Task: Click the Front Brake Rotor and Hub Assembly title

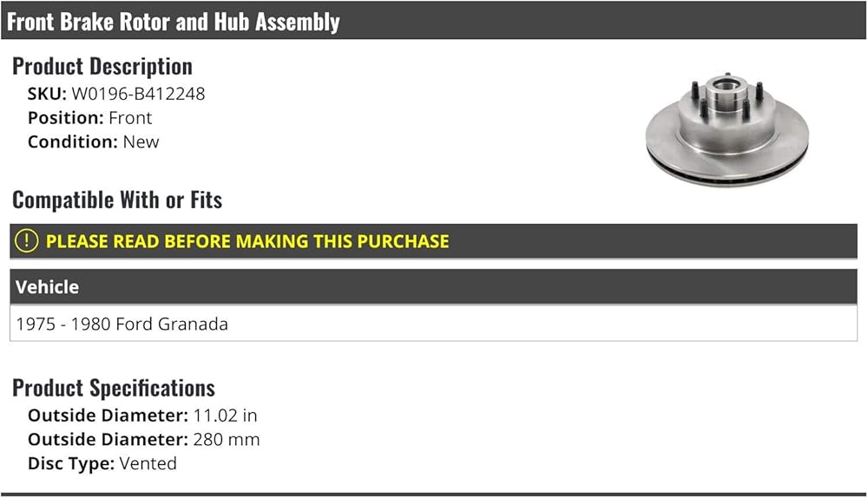Action: [x=174, y=22]
